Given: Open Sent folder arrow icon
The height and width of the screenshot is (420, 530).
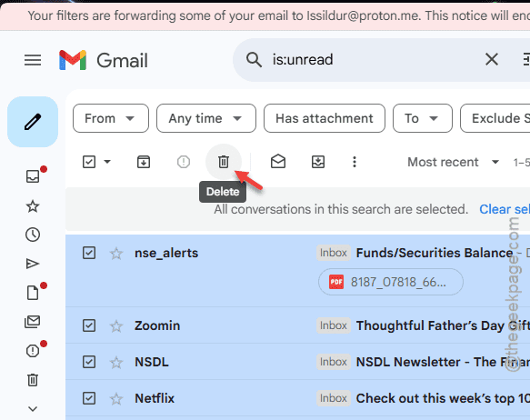Looking at the screenshot, I should click(33, 264).
